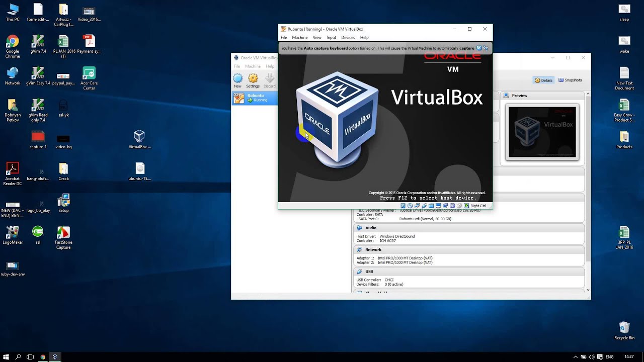This screenshot has width=644, height=362.
Task: Open Input menu of Rubuntu VM window
Action: coord(331,38)
